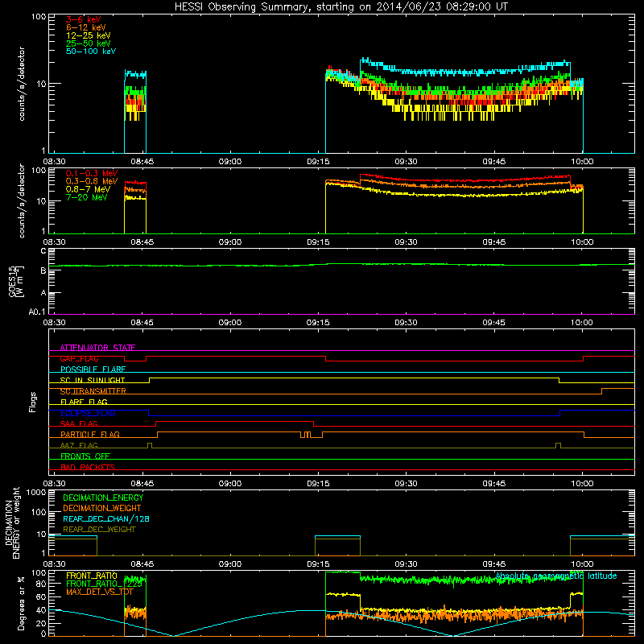Viewport: 644px width, 644px height.
Task: Click the 'A0.1' GOES axis tick label
Action: pyautogui.click(x=37, y=312)
